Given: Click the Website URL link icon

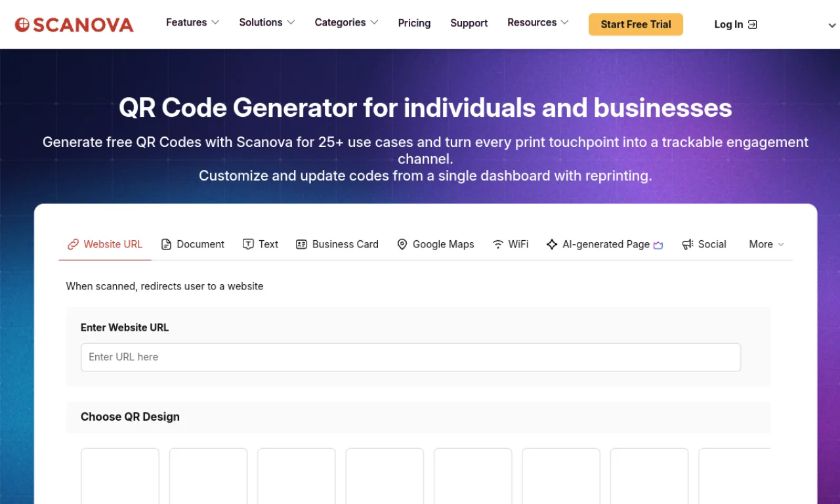Looking at the screenshot, I should click(x=73, y=244).
